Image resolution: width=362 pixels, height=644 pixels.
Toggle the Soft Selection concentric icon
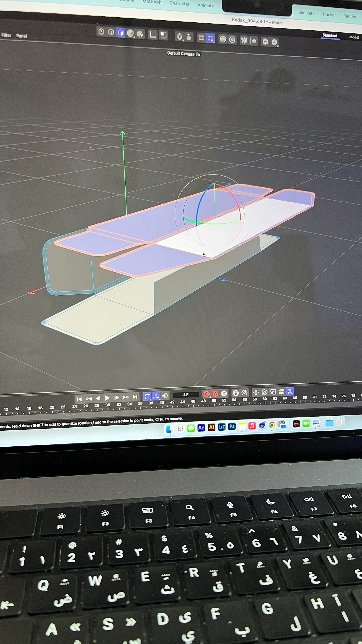point(223,39)
